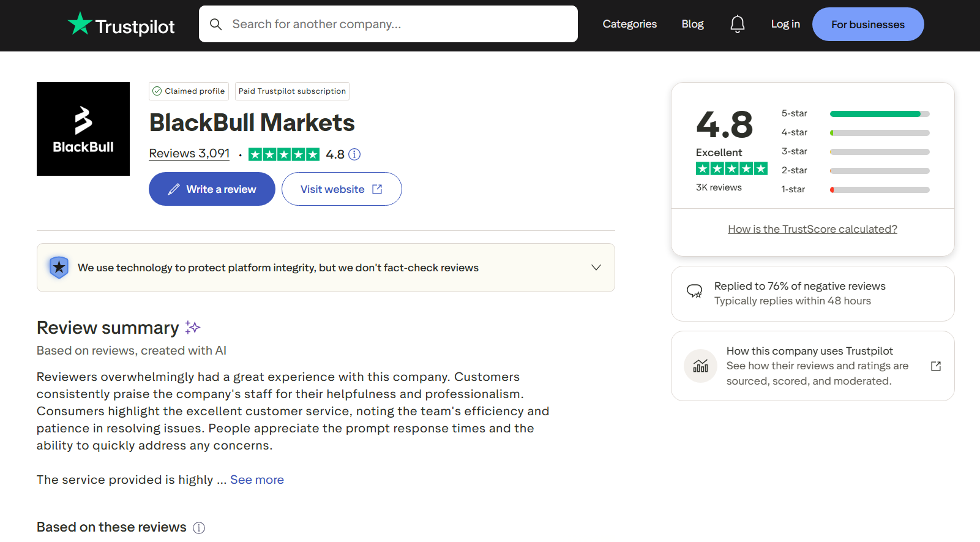The height and width of the screenshot is (542, 980).
Task: Click the BlackBull company logo
Action: [x=83, y=129]
